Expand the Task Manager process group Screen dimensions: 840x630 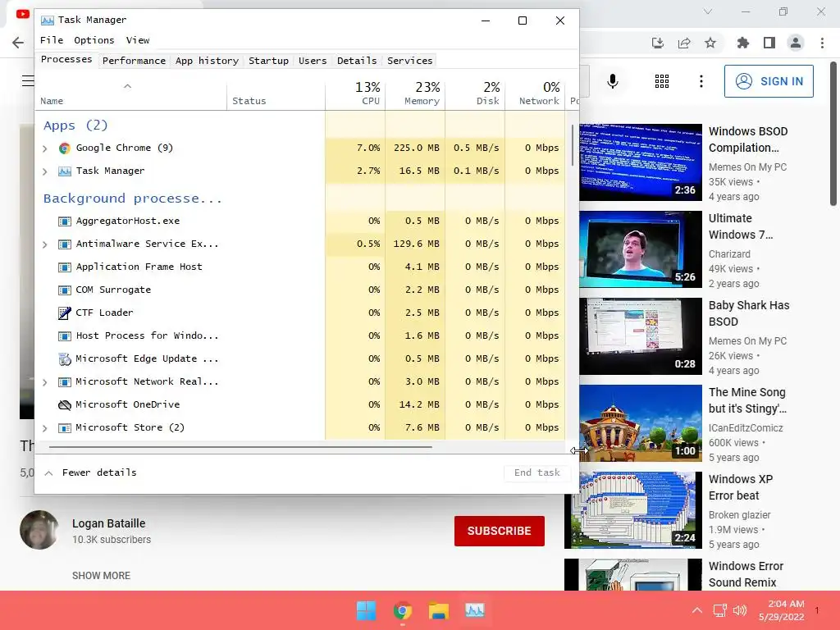(x=45, y=172)
